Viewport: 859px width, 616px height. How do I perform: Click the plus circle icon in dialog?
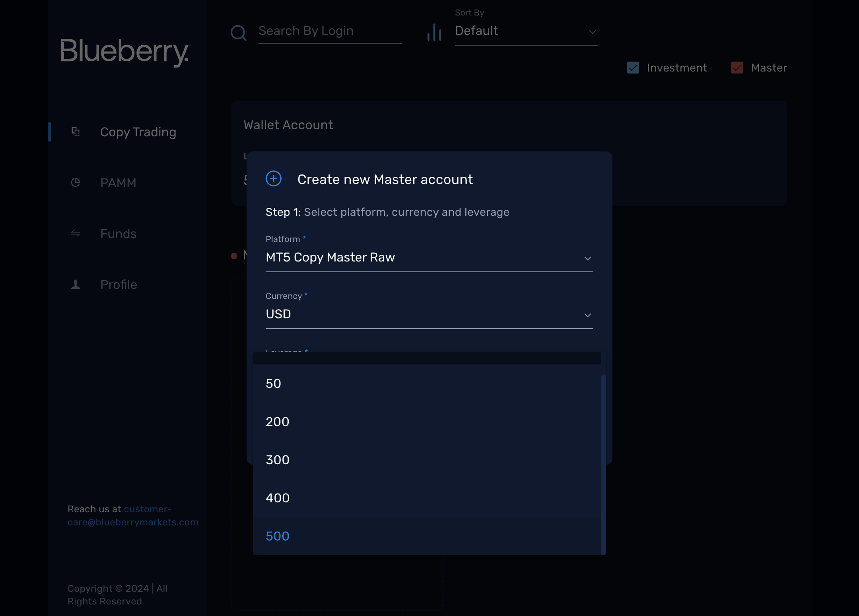274,178
